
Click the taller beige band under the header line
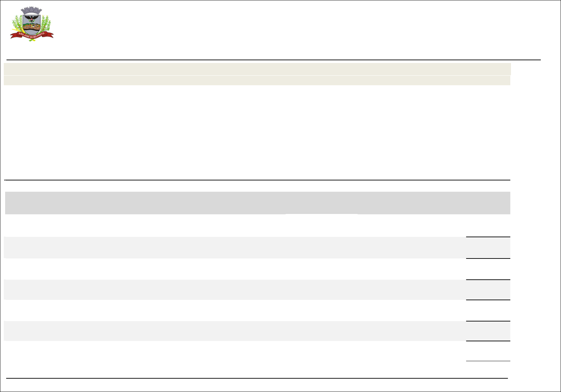[257, 69]
